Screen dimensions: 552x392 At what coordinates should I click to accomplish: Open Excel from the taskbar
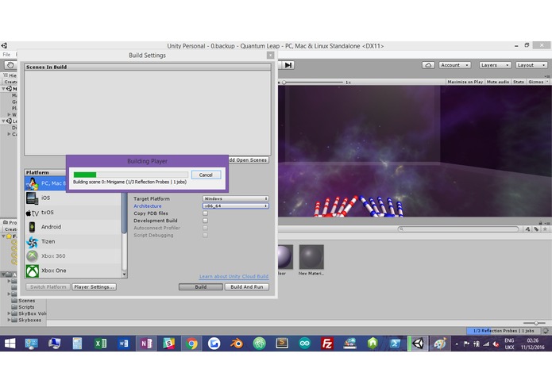tap(101, 343)
